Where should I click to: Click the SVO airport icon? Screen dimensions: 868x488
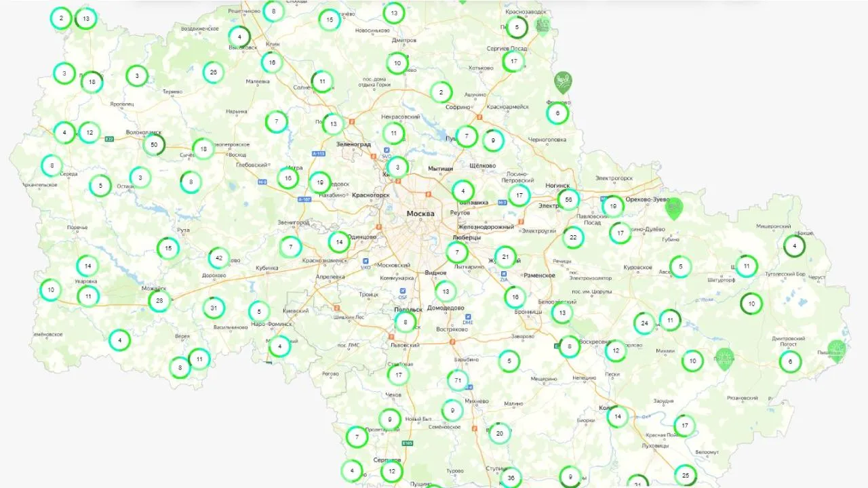click(x=386, y=152)
